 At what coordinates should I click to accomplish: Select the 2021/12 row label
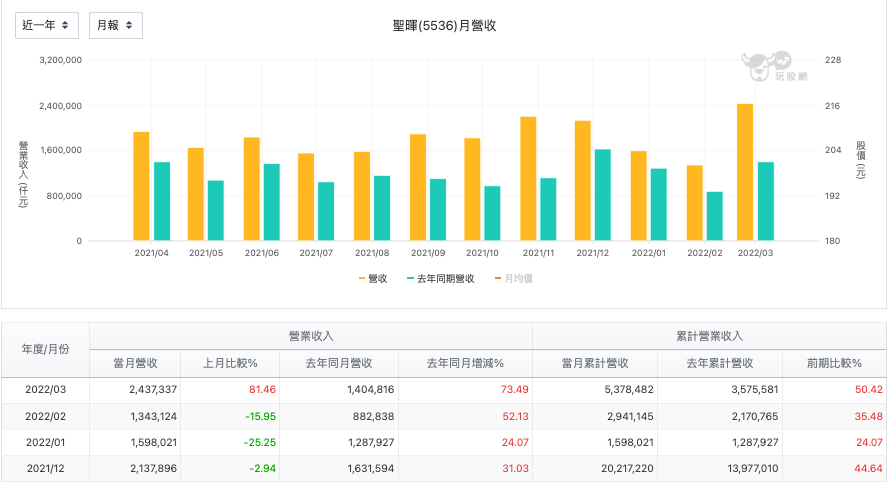45,468
